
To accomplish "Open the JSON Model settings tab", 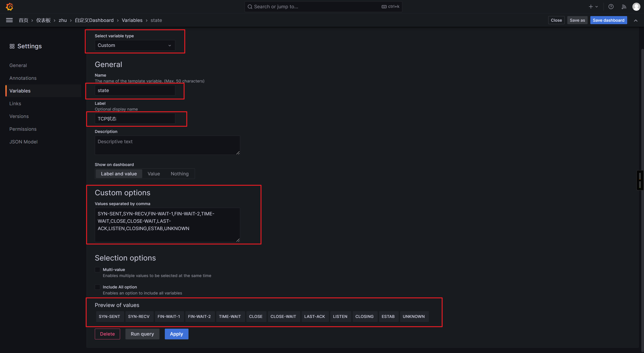I will [23, 142].
